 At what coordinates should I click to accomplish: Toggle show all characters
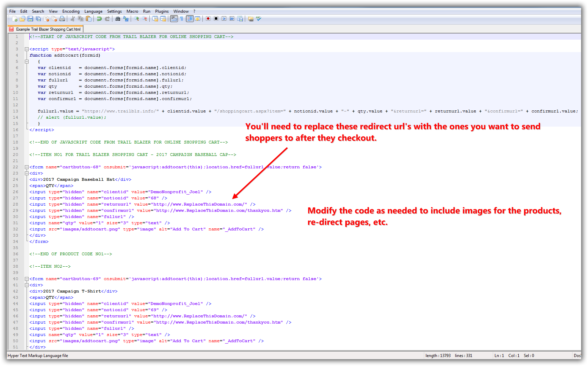point(182,19)
